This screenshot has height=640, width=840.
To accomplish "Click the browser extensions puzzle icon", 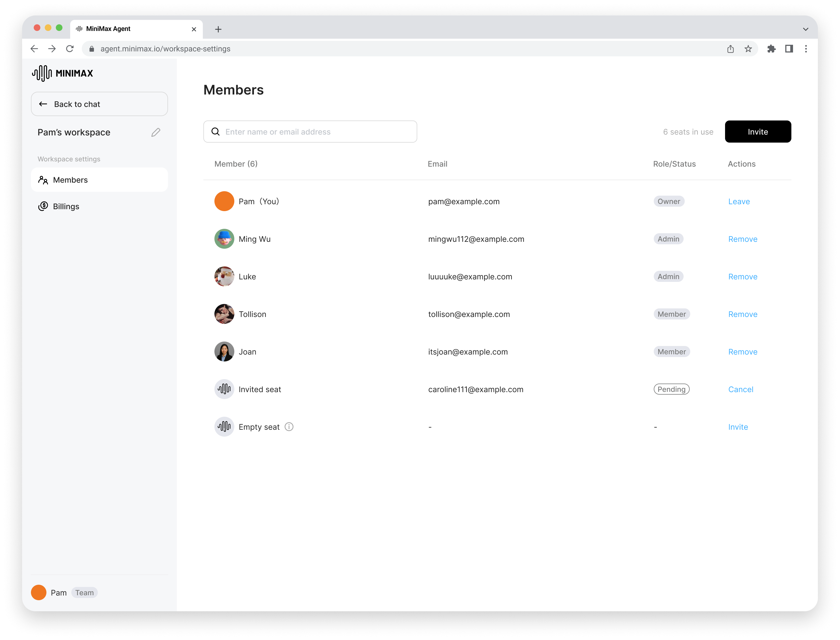I will (x=771, y=49).
